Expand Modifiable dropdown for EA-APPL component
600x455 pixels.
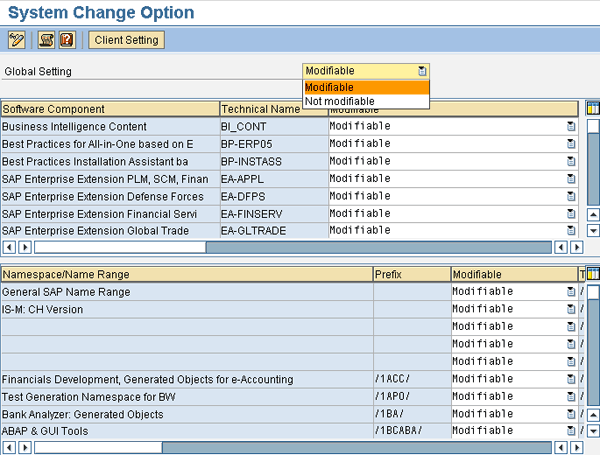(571, 179)
